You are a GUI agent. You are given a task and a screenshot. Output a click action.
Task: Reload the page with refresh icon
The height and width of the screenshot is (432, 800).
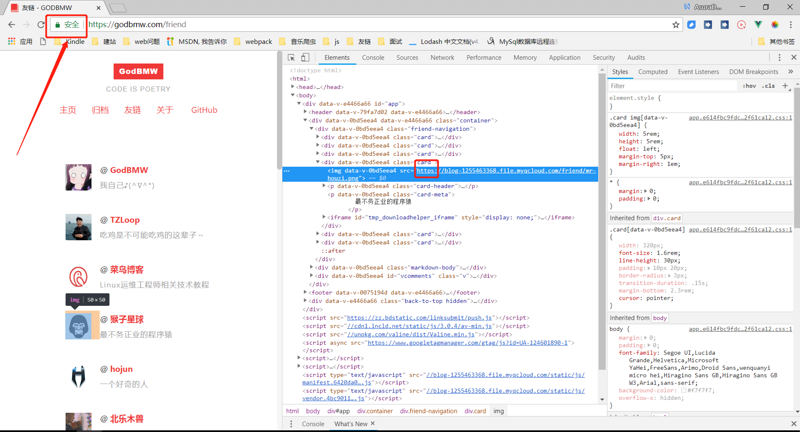pyautogui.click(x=41, y=24)
